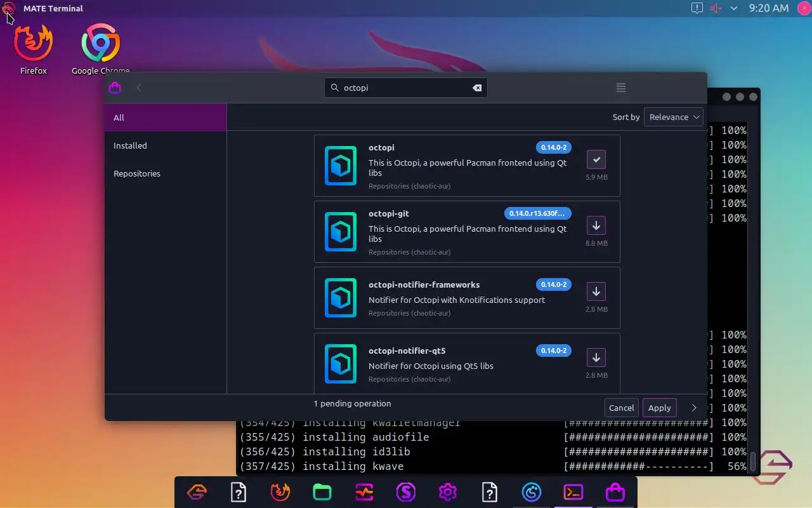Viewport: 812px width, 508px height.
Task: Open Firefox from the desktop shortcut
Action: pos(33,49)
